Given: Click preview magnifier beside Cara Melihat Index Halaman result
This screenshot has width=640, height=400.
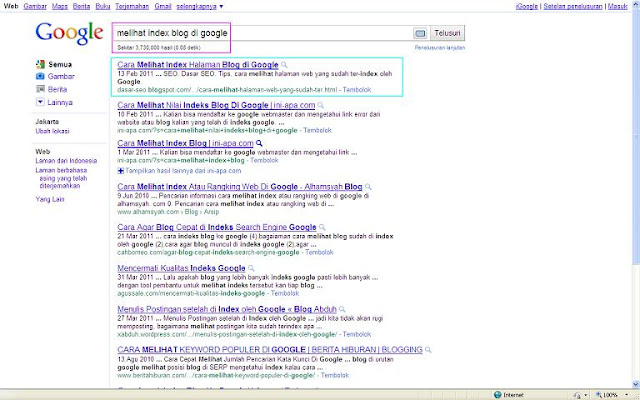Looking at the screenshot, I should [284, 65].
